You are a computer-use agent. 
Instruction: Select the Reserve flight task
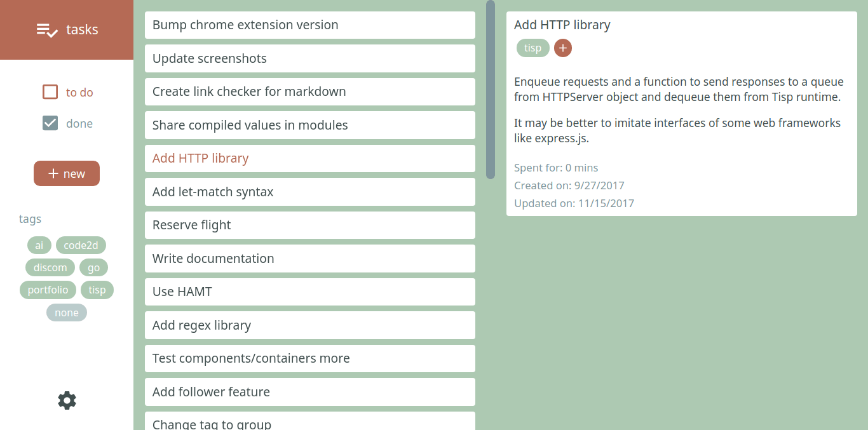pyautogui.click(x=310, y=225)
